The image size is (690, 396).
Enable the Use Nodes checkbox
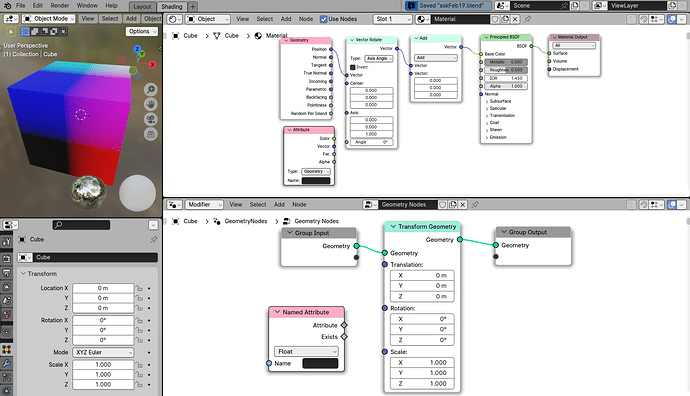[323, 19]
